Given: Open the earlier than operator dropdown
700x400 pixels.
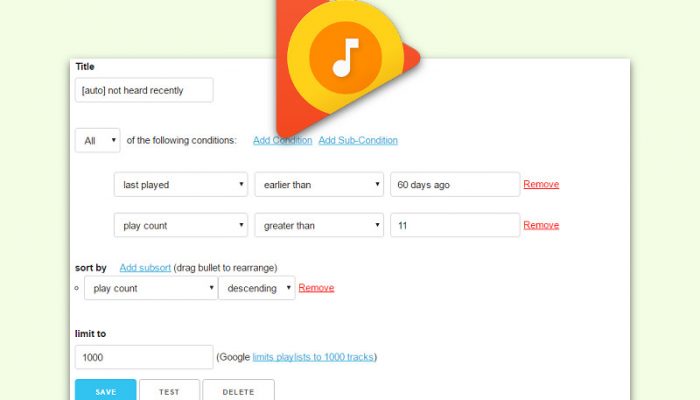Looking at the screenshot, I should tap(319, 184).
